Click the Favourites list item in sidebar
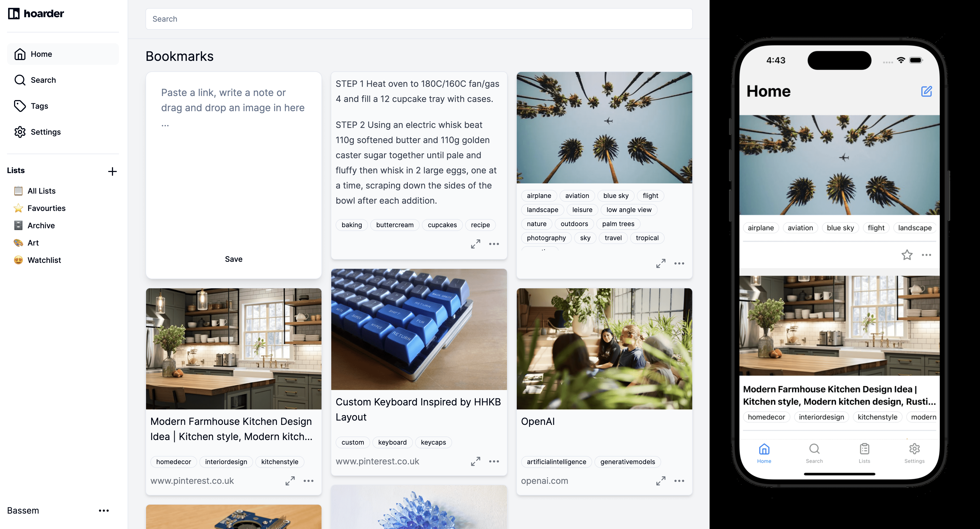 pos(46,208)
